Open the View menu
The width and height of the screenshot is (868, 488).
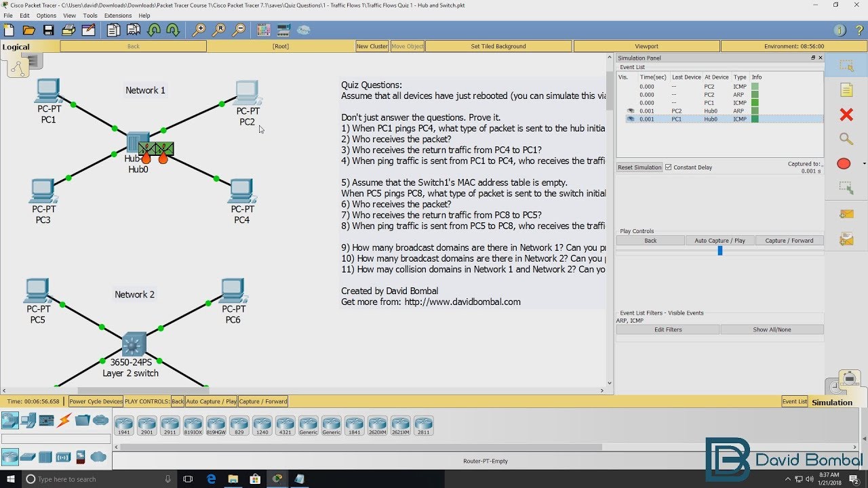pyautogui.click(x=69, y=16)
